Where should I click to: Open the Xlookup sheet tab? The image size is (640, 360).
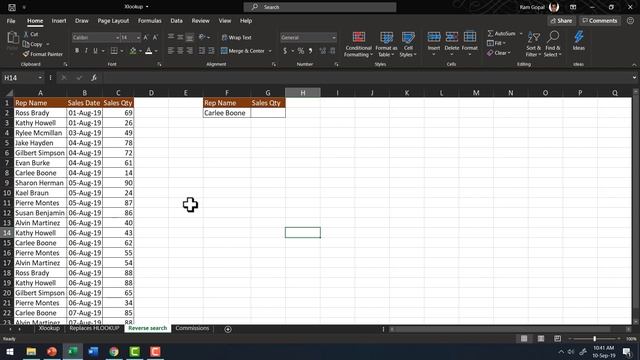(49, 328)
